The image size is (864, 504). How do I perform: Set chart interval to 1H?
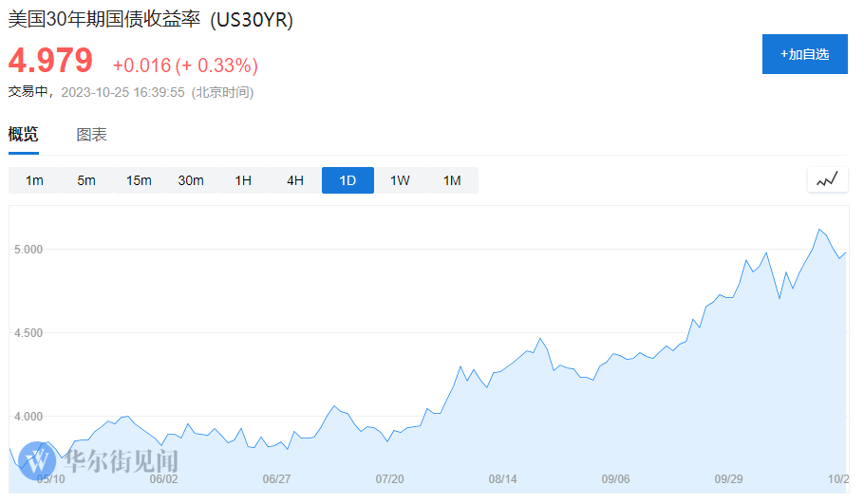(x=243, y=180)
